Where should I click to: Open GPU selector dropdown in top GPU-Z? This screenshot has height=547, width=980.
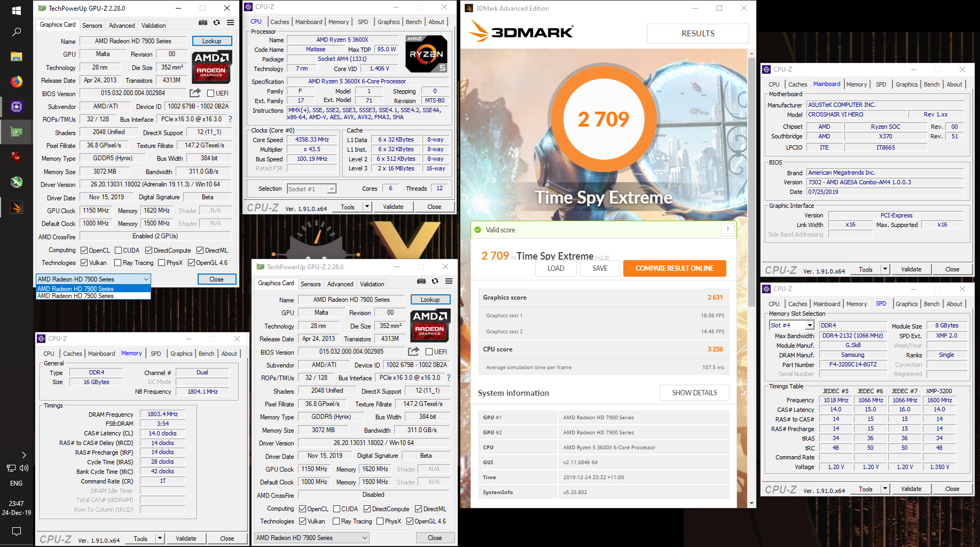93,279
